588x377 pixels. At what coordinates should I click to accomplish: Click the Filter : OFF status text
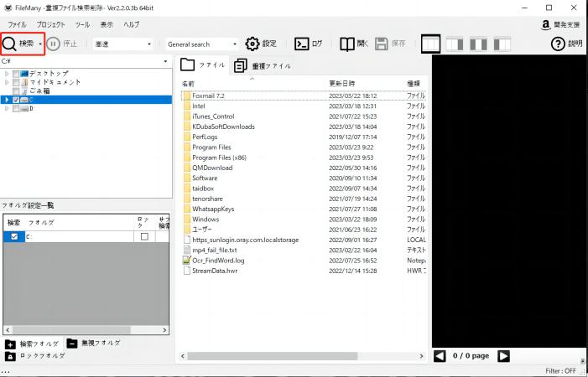tap(560, 370)
